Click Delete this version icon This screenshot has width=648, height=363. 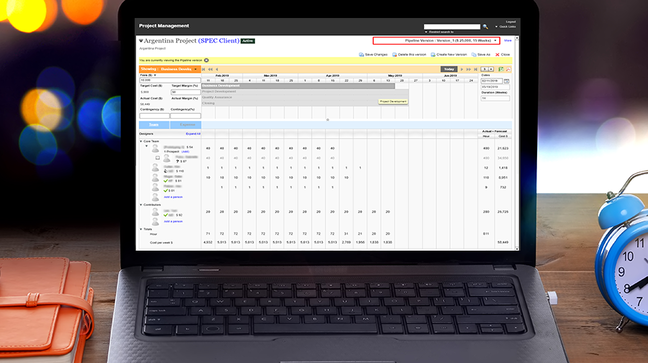point(394,55)
